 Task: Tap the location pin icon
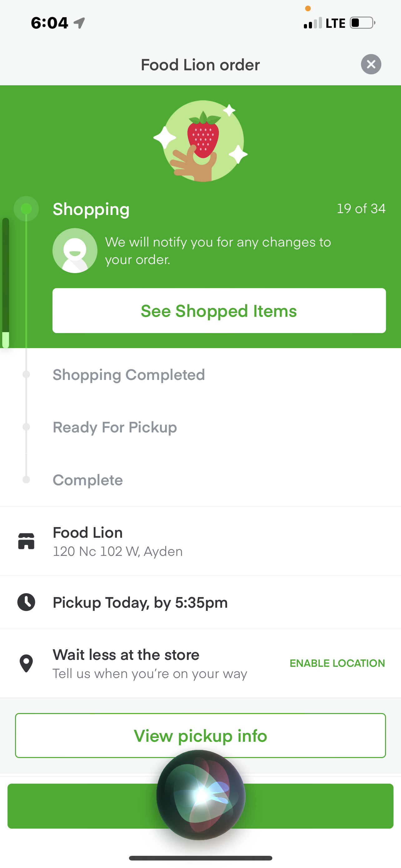pos(26,663)
